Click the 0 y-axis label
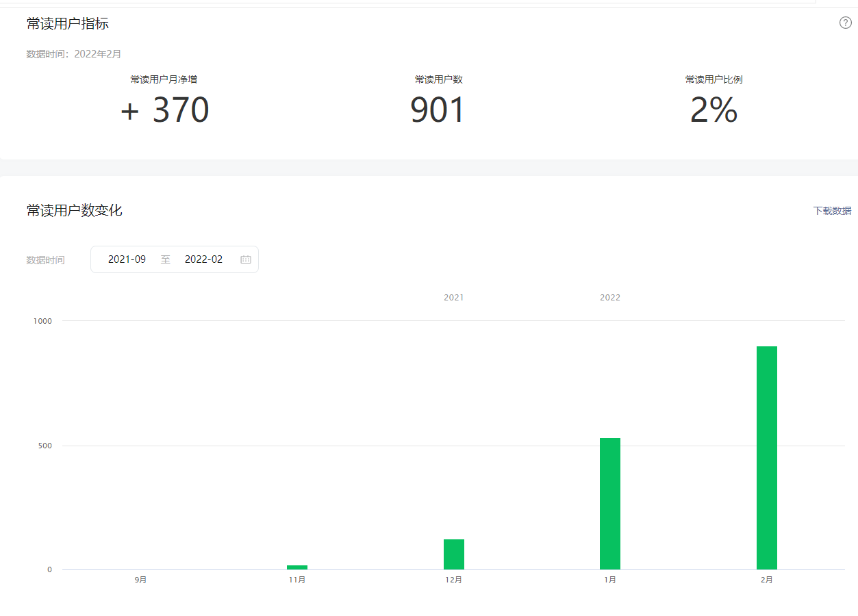The width and height of the screenshot is (858, 616). (49, 569)
